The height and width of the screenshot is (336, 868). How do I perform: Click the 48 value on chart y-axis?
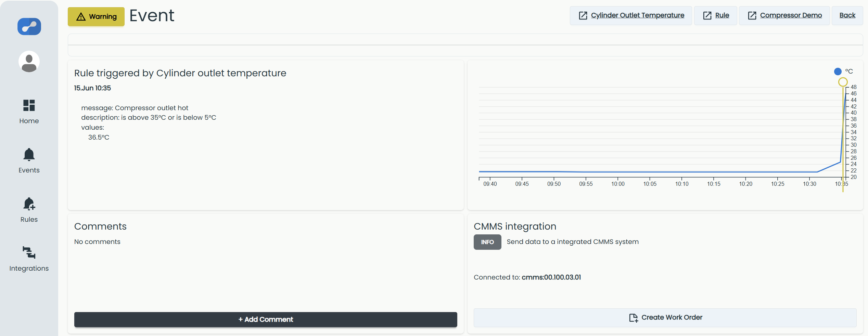(x=854, y=87)
